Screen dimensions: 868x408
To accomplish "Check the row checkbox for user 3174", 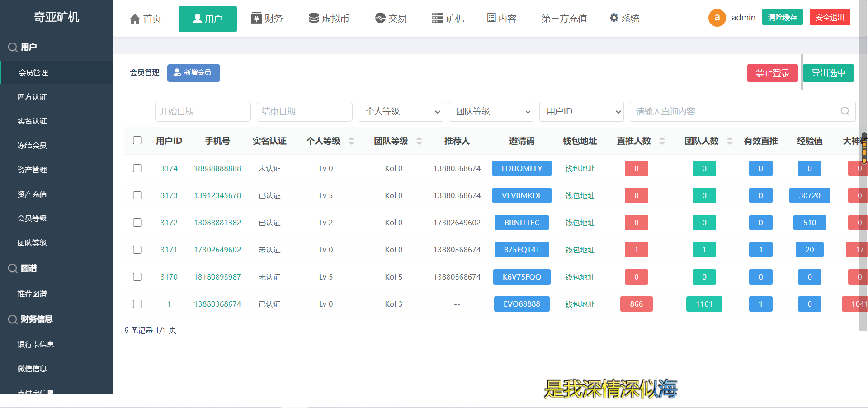I will coord(137,168).
